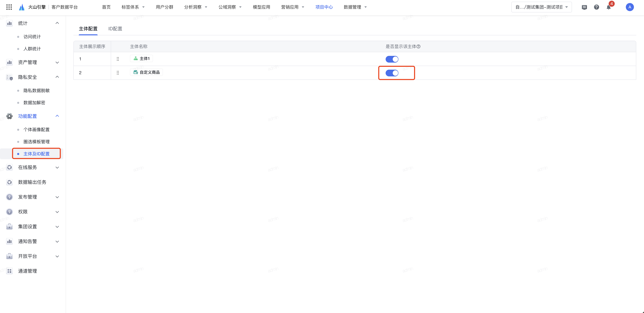Open the 数据管理 menu dropdown
This screenshot has width=644, height=313.
coord(355,7)
